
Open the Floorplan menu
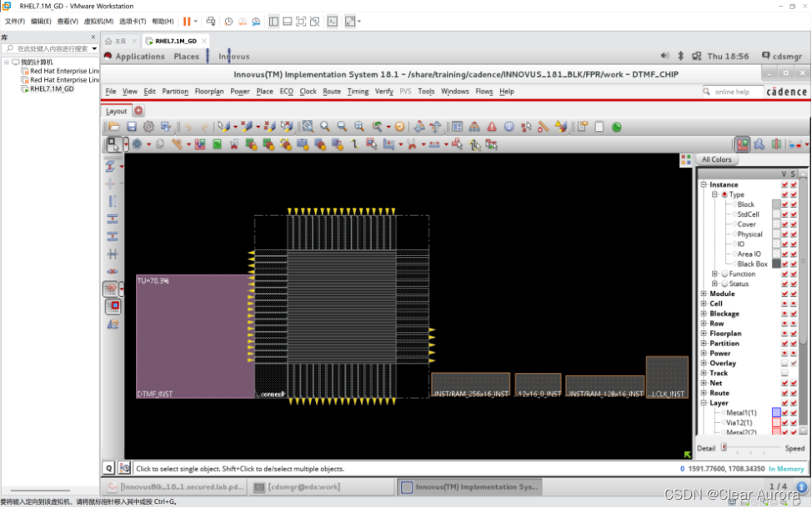click(x=209, y=91)
